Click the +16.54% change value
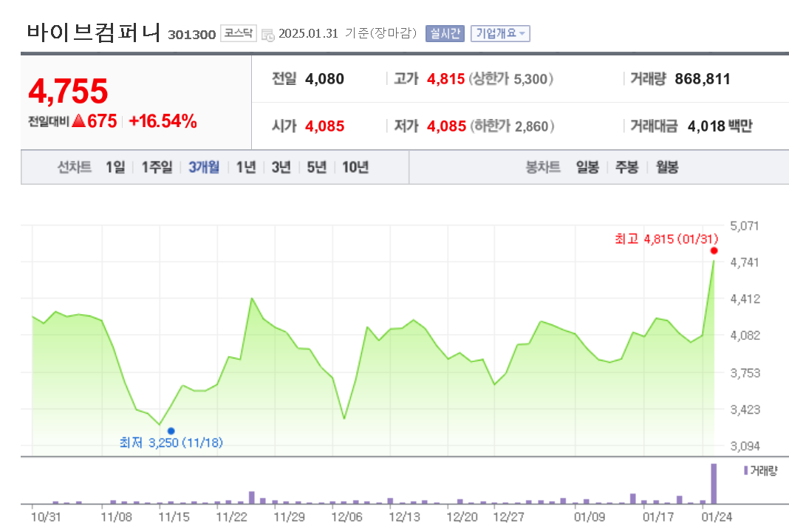This screenshot has height=532, width=789. [x=163, y=121]
